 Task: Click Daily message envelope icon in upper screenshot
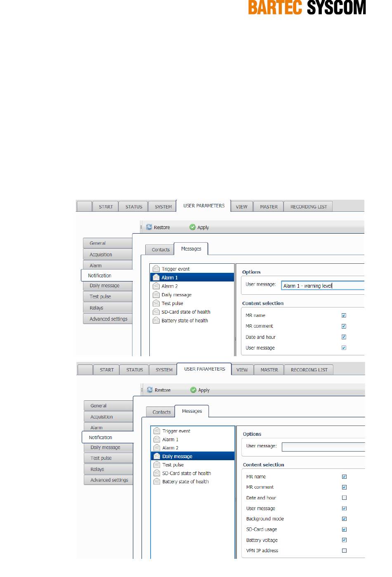click(156, 295)
